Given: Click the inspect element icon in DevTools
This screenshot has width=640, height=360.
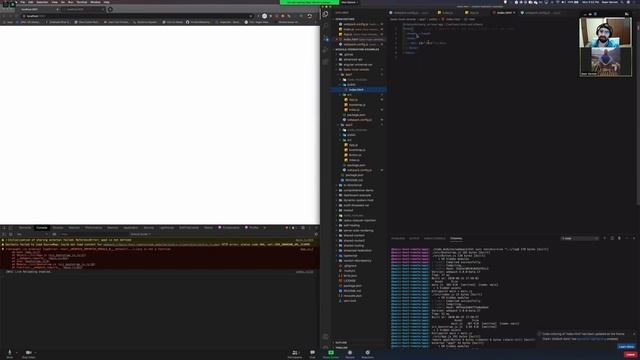Looking at the screenshot, I should point(4,228).
